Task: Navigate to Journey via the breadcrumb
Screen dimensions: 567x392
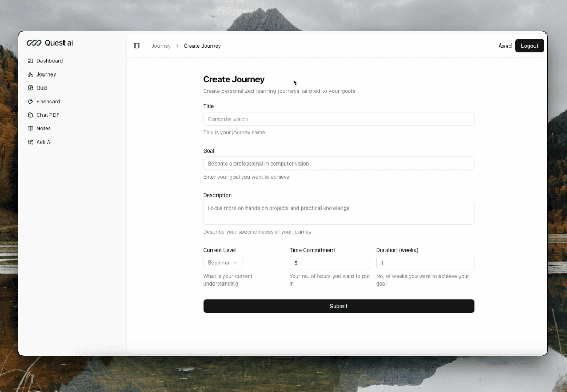Action: [161, 46]
